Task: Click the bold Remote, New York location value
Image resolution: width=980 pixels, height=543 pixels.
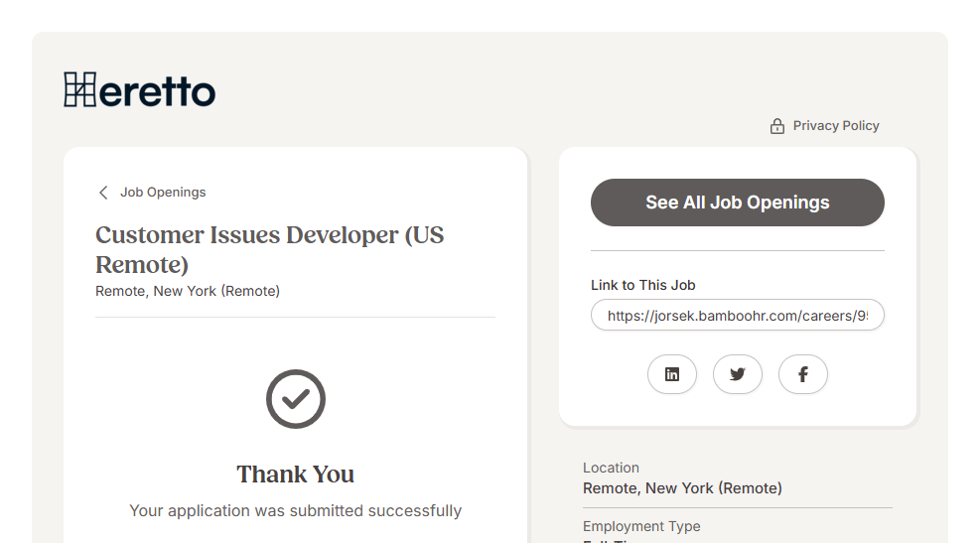Action: [x=682, y=488]
